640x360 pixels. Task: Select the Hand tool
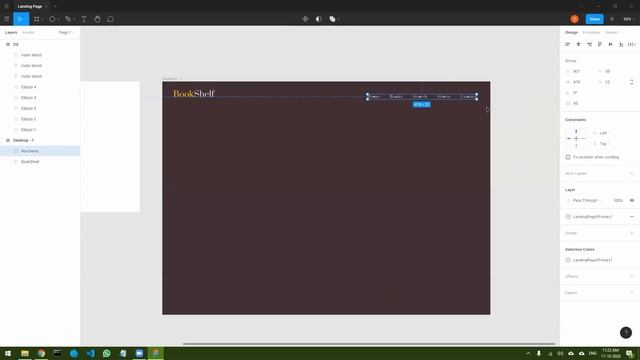(x=97, y=19)
